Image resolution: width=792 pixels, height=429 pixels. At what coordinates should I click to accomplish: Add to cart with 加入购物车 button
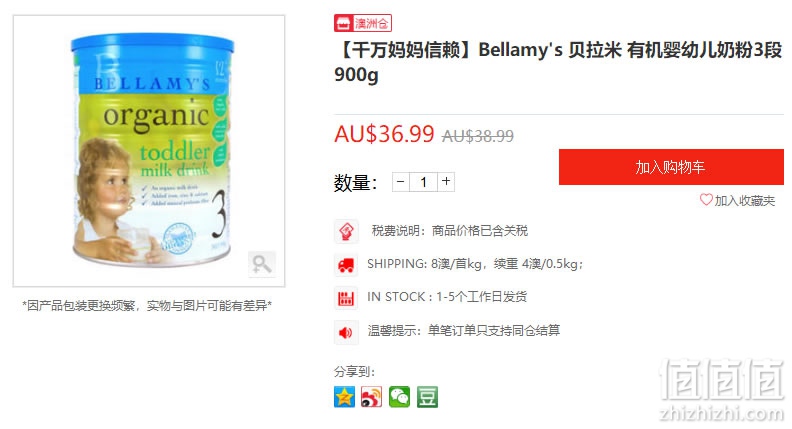[671, 167]
